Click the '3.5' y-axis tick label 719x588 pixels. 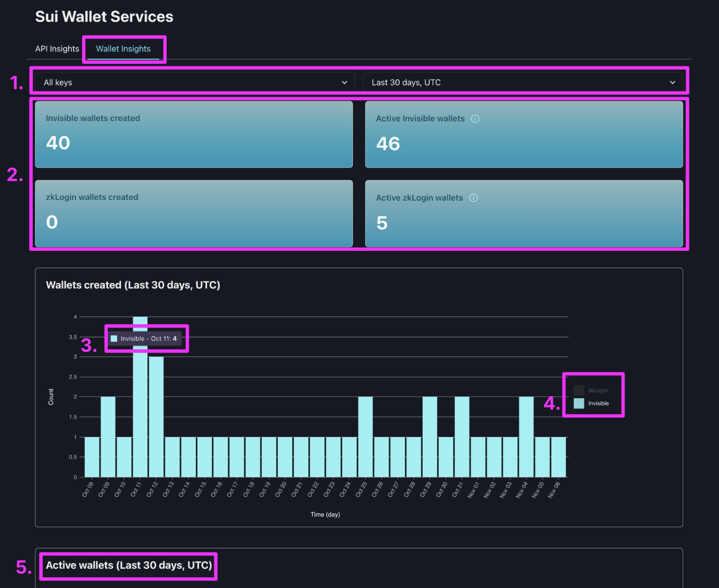coord(73,337)
